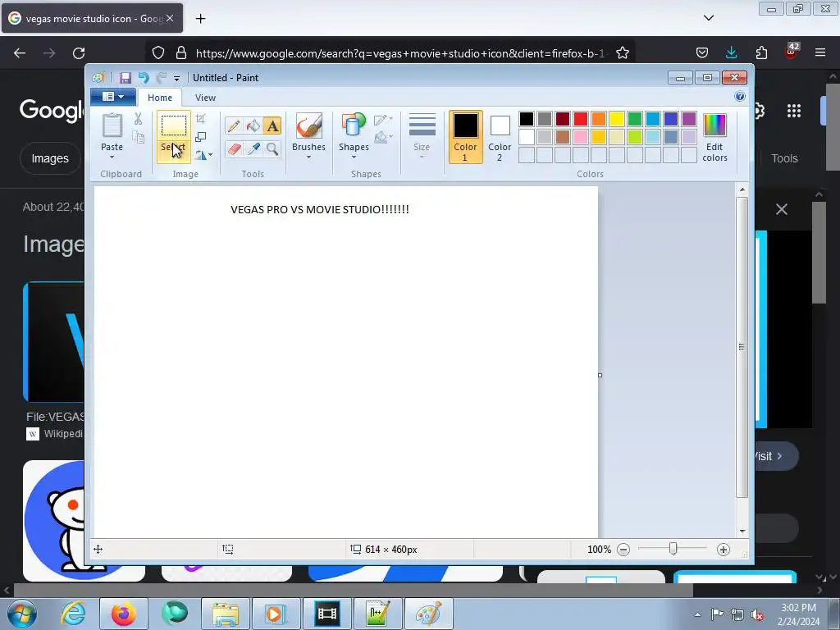Switch to the View ribbon tab

pos(205,98)
